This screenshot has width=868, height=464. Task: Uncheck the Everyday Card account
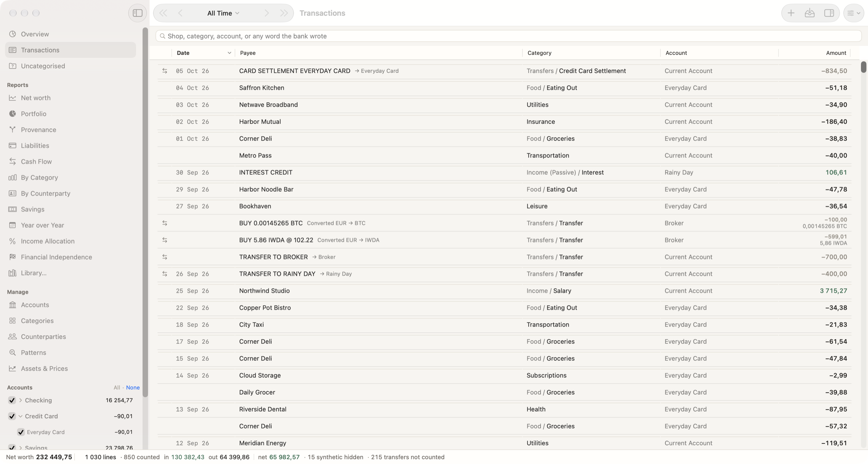[21, 432]
